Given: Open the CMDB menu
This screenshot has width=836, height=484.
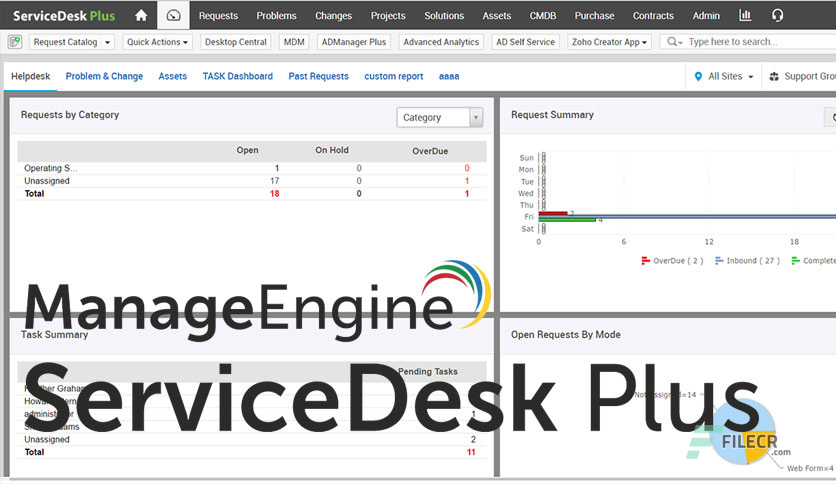Looking at the screenshot, I should point(543,15).
